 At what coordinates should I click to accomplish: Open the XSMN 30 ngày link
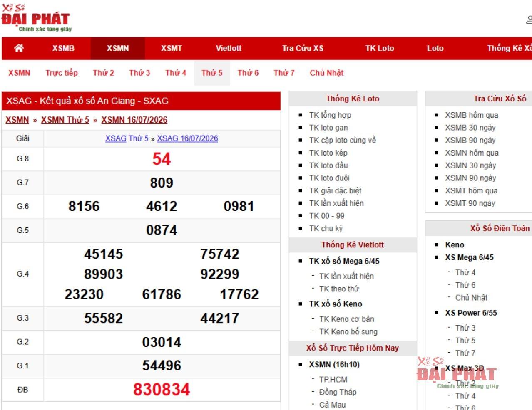point(470,165)
